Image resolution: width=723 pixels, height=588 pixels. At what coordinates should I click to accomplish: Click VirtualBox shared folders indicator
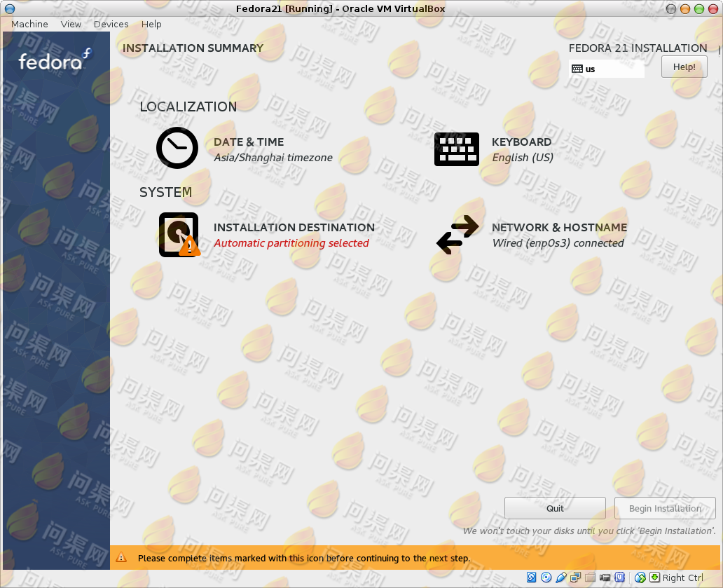tap(590, 577)
